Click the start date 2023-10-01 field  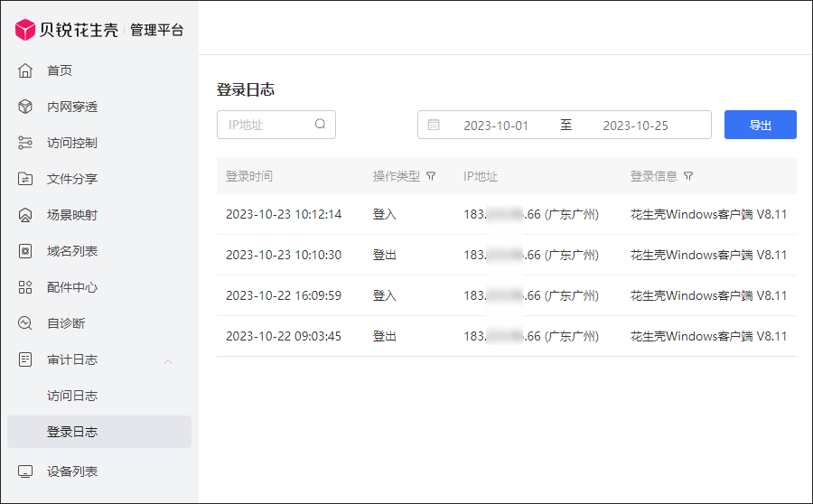coord(496,126)
